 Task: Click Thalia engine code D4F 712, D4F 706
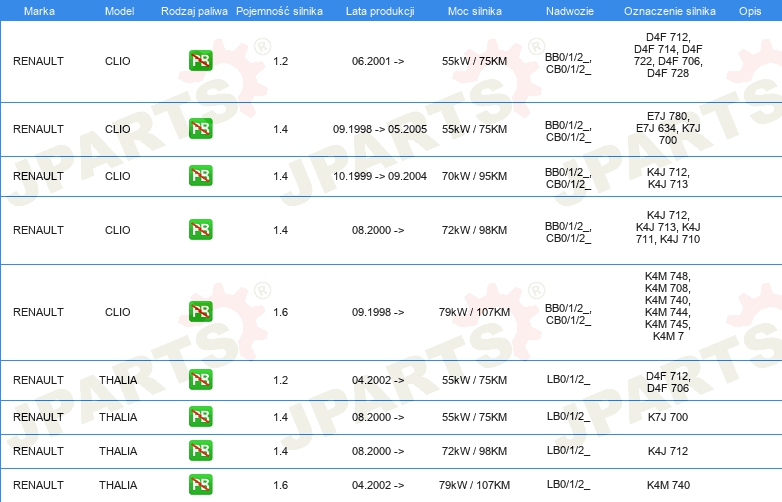(668, 382)
